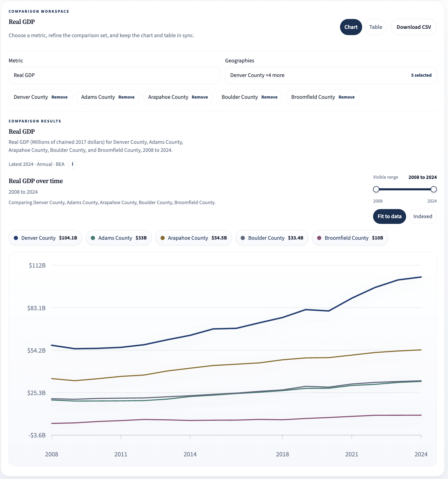Screen dimensions: 448x479
Task: Click the 2008 range slider start handle
Action: (x=376, y=189)
